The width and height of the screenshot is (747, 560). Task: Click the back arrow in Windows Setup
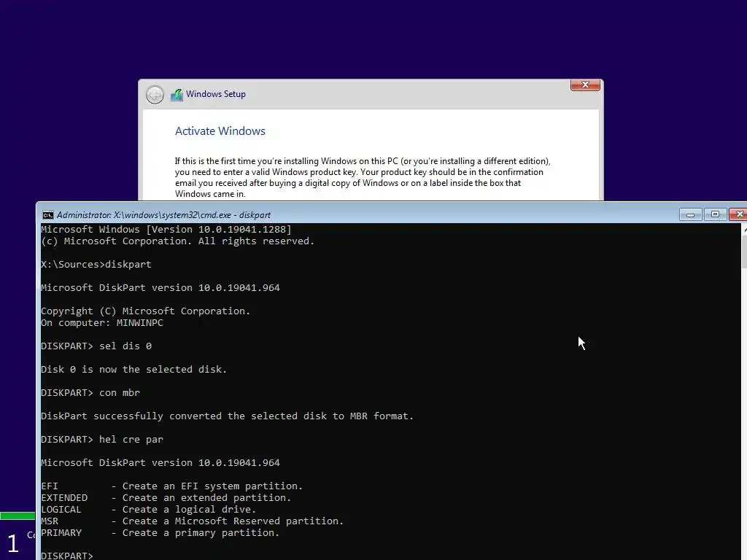pos(155,95)
